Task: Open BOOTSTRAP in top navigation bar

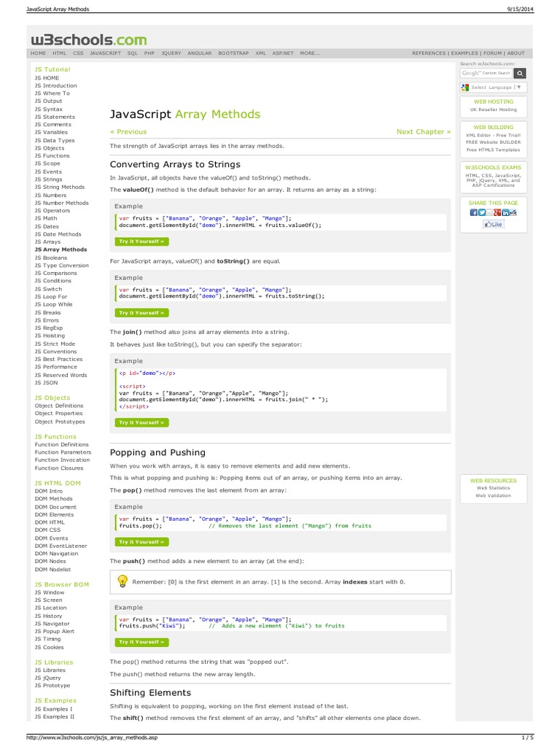Action: click(233, 53)
